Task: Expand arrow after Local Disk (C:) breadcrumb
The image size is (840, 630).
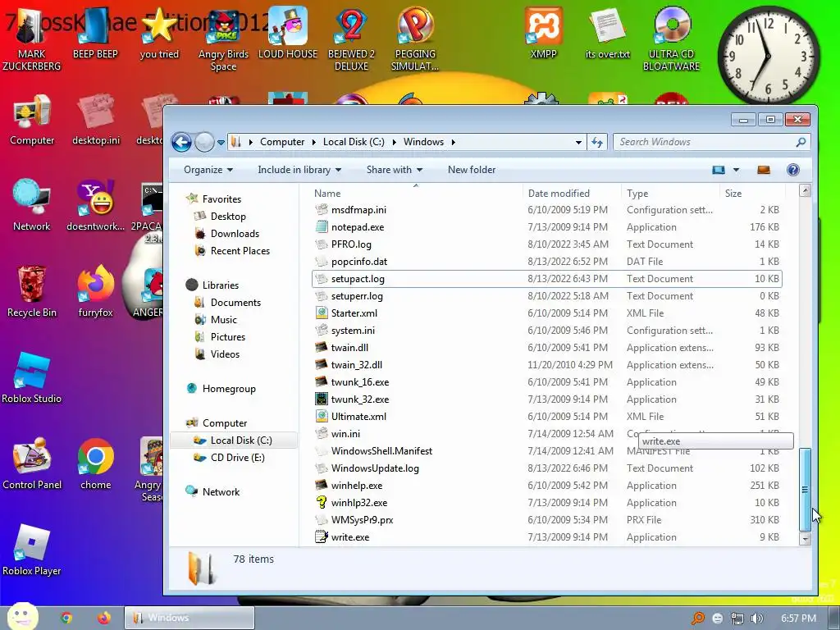Action: 395,142
